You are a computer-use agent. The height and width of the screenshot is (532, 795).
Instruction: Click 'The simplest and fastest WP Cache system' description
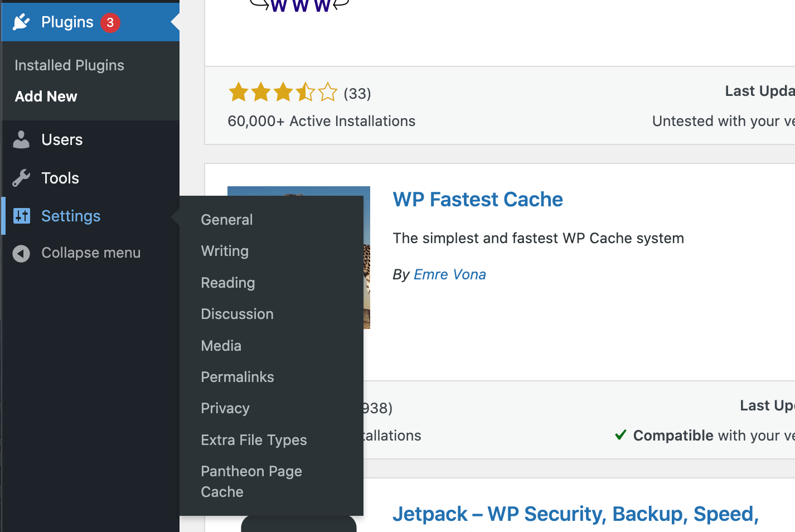(x=538, y=238)
